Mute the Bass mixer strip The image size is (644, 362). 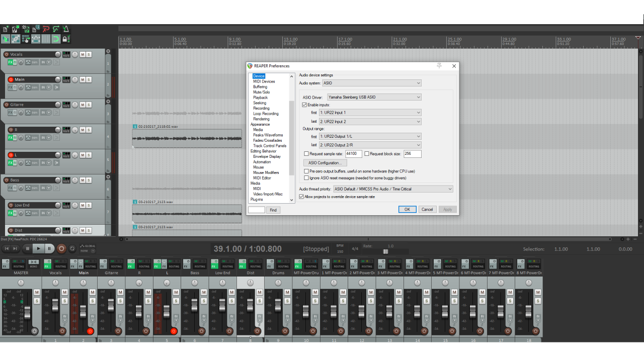click(x=204, y=292)
